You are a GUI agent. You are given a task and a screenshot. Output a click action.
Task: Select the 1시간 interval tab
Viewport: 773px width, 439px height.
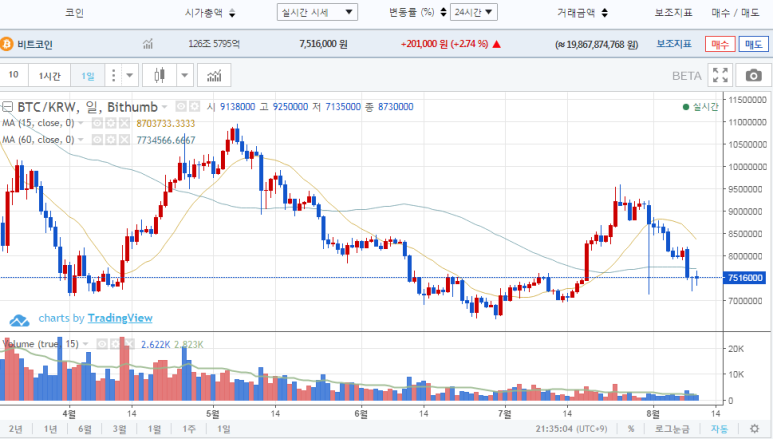[x=49, y=76]
